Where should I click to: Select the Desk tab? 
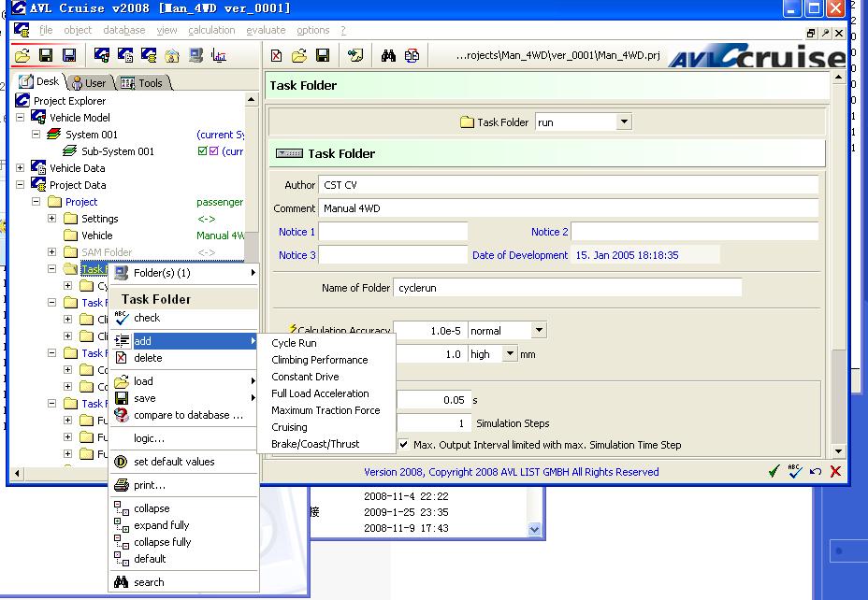click(x=39, y=81)
